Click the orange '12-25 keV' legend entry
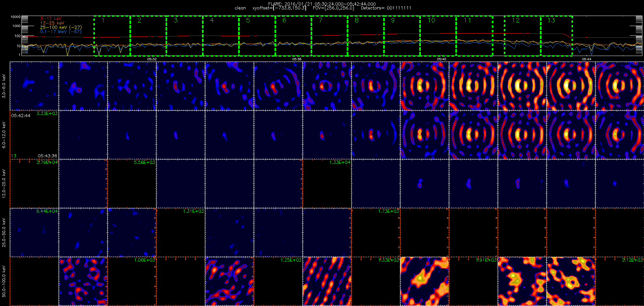The image size is (644, 306). pyautogui.click(x=52, y=23)
